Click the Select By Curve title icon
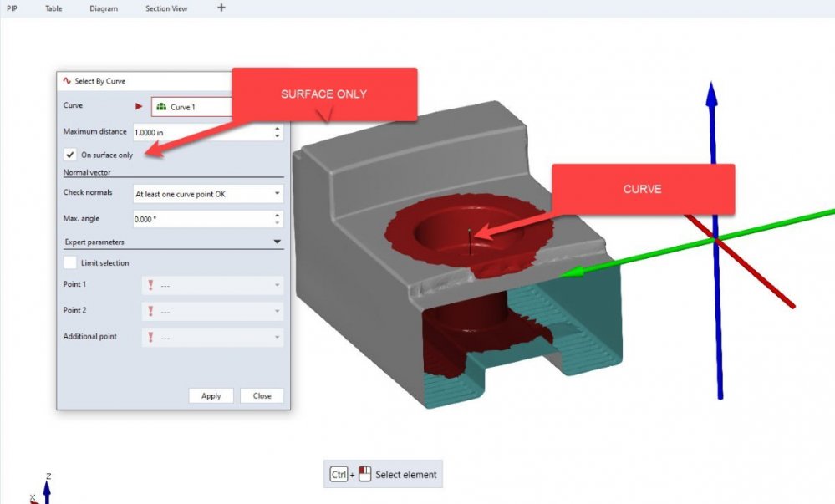The height and width of the screenshot is (504, 835). click(66, 81)
